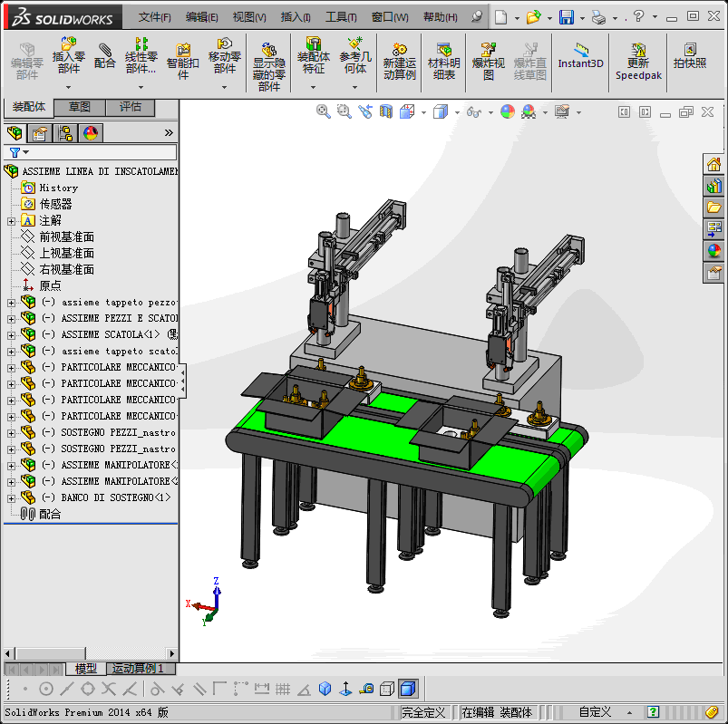The width and height of the screenshot is (728, 724).
Task: Select the 原点 origin item
Action: click(50, 286)
